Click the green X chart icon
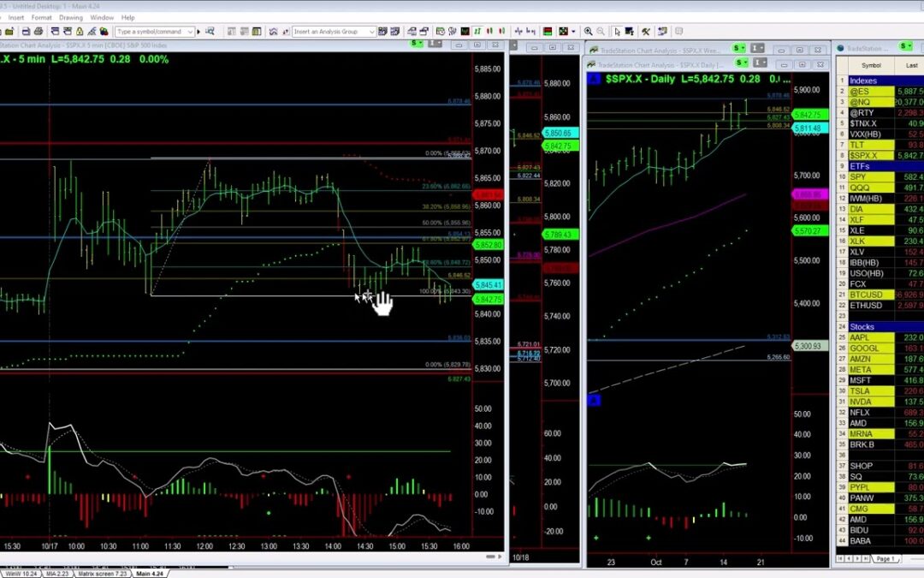 coord(563,32)
